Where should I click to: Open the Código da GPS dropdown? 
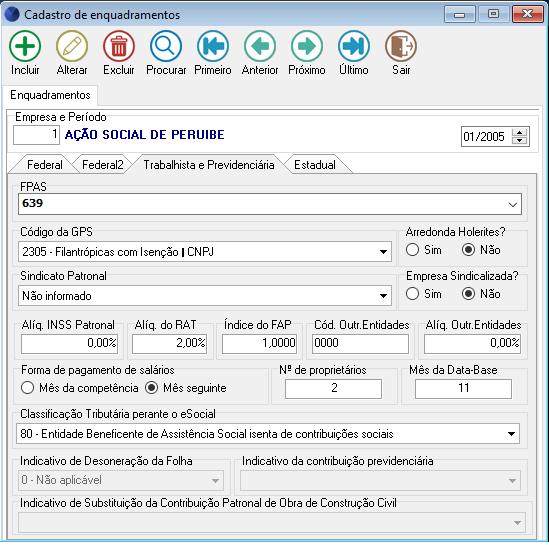(383, 252)
